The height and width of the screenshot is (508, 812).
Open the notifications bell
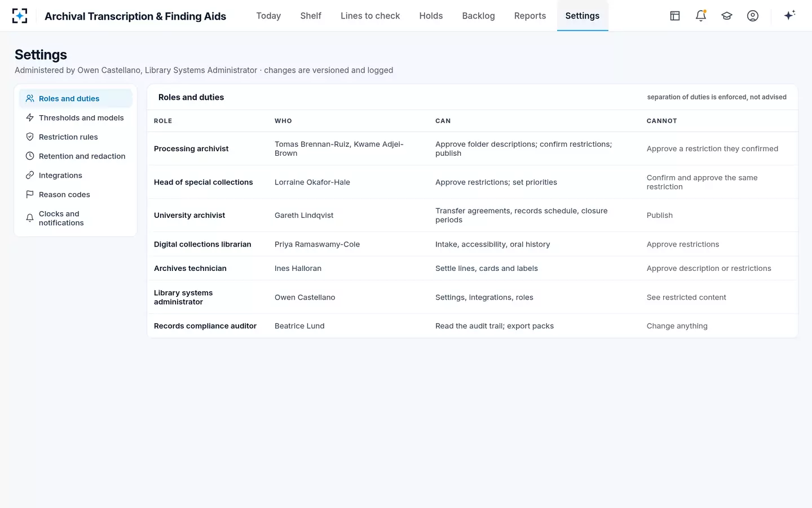pyautogui.click(x=701, y=16)
